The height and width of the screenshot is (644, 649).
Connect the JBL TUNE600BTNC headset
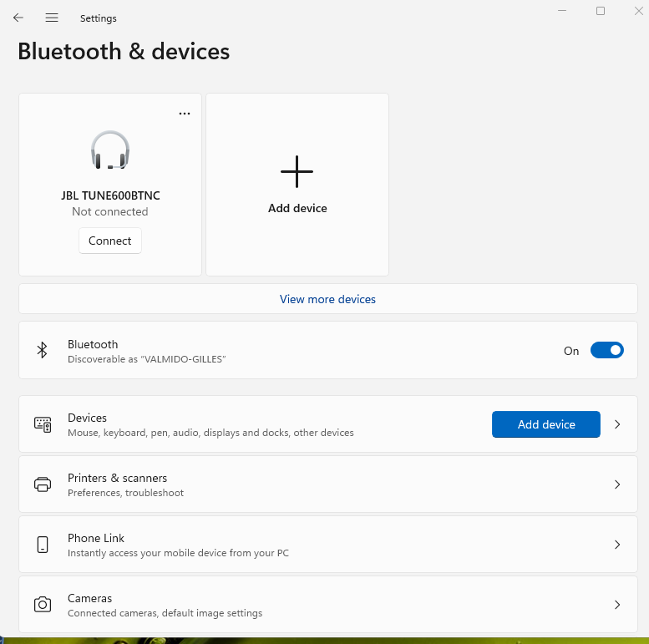point(110,241)
